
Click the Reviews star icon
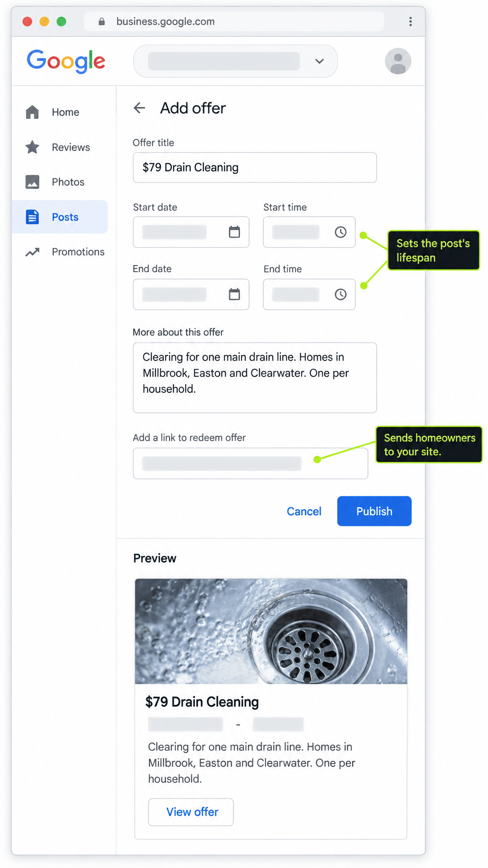pos(32,147)
